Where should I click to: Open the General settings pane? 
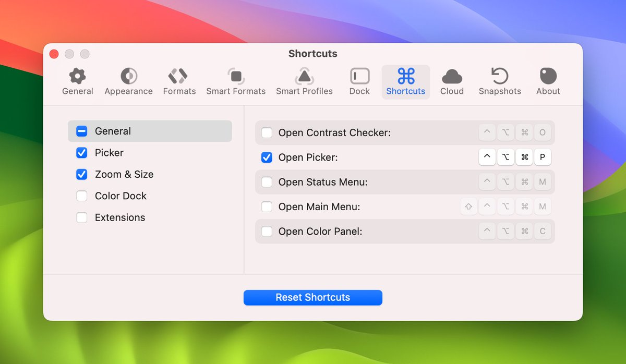[77, 81]
